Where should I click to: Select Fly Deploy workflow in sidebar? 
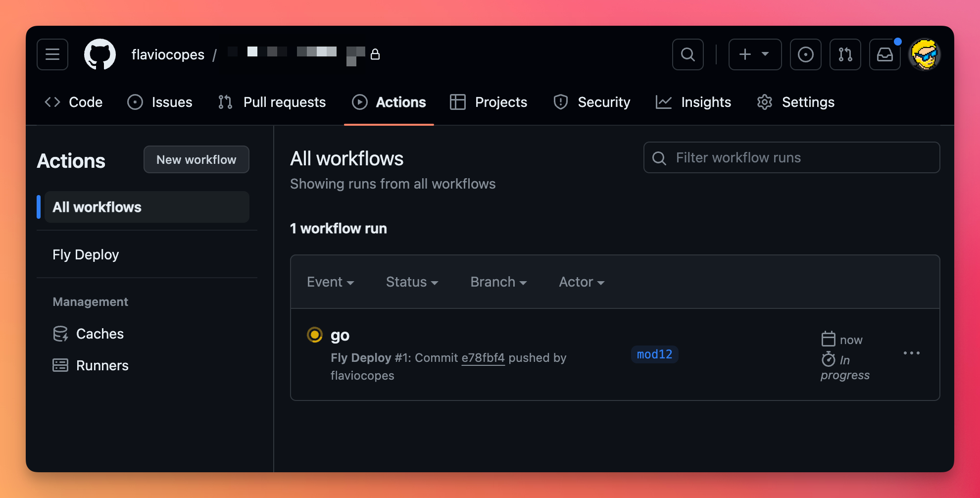(x=86, y=254)
